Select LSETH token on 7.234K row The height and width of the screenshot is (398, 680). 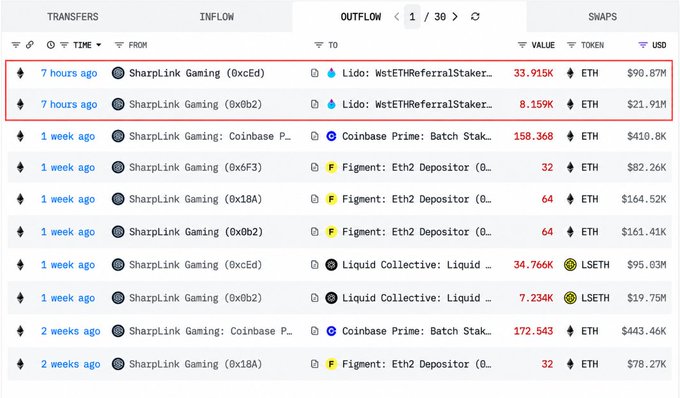[595, 298]
